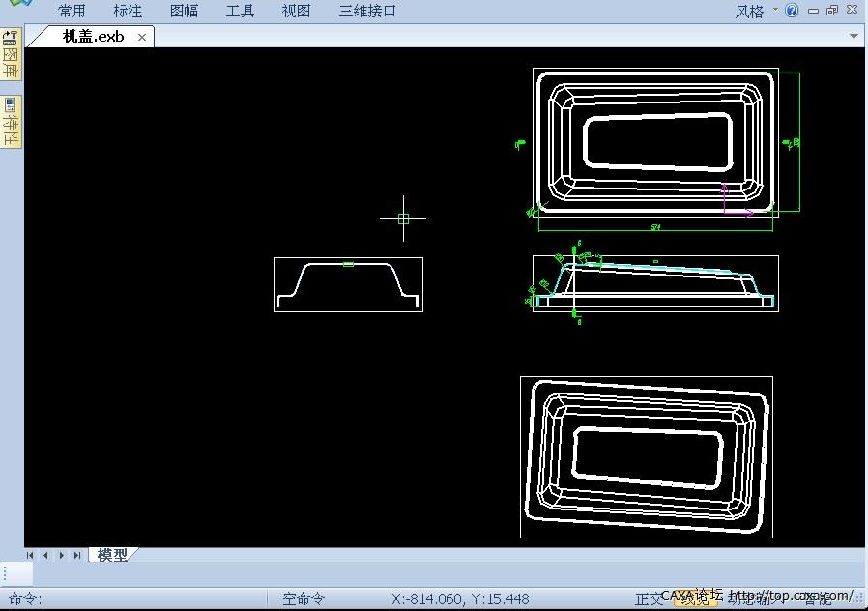Select the 模型 model sheet tab
The image size is (868, 611).
[x=112, y=555]
